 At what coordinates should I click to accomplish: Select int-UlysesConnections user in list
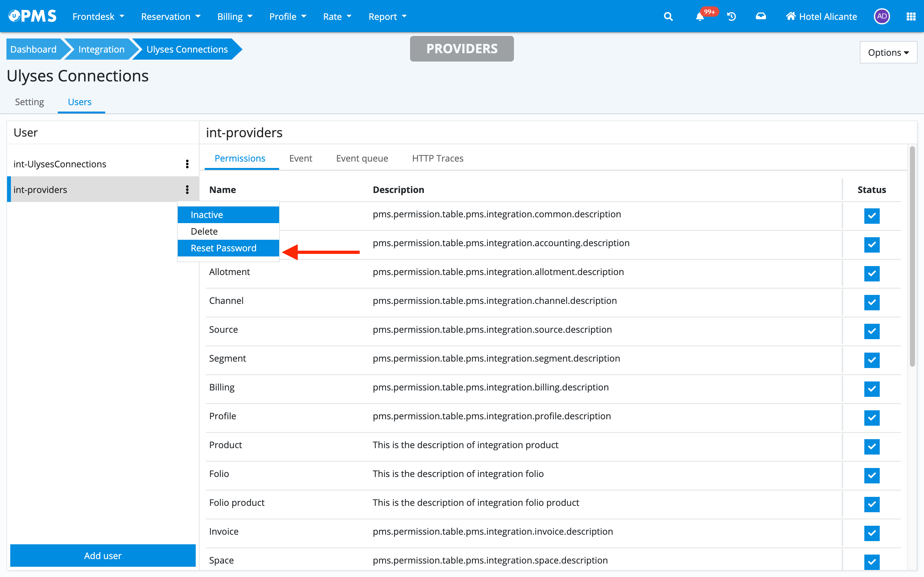tap(60, 164)
